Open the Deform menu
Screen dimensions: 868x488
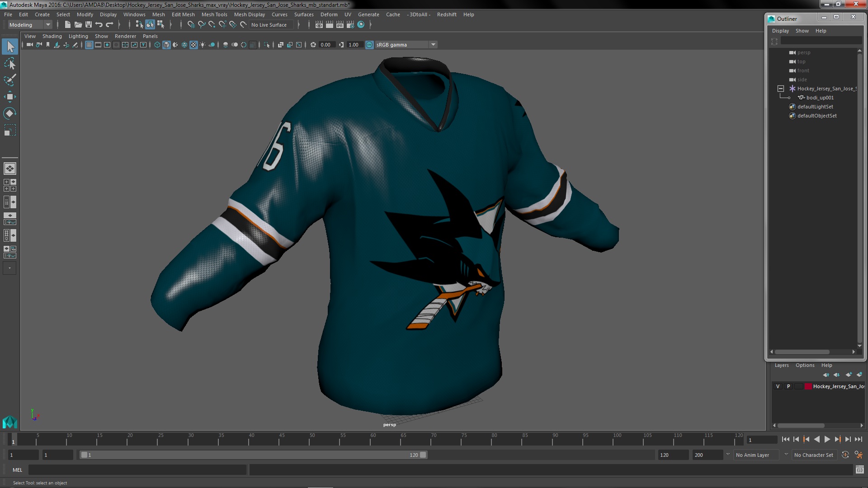tap(329, 14)
